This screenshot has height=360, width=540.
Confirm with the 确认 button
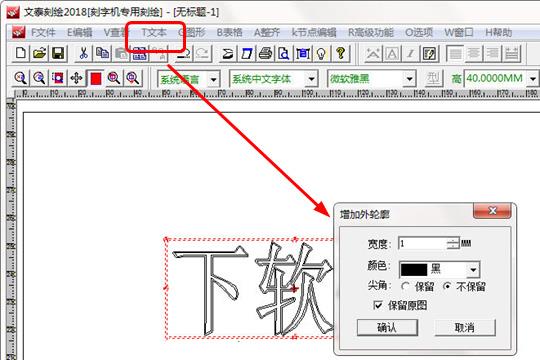point(387,327)
